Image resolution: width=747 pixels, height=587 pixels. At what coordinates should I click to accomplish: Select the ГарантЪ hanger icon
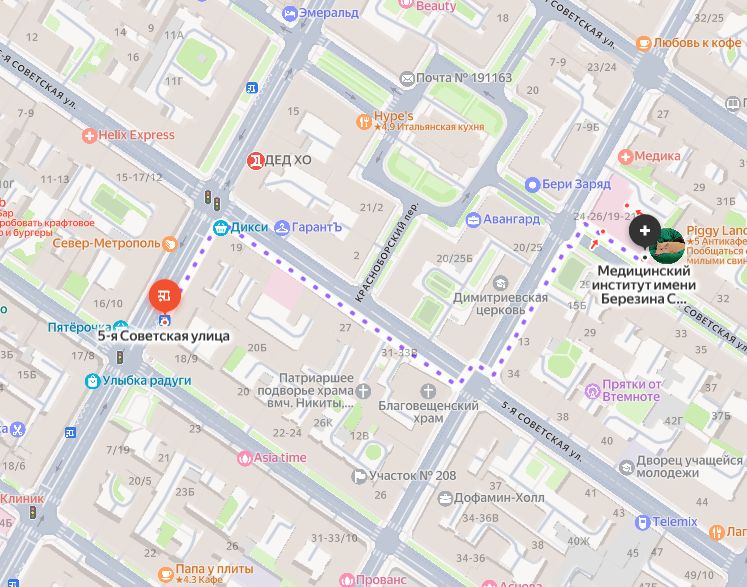click(x=282, y=228)
